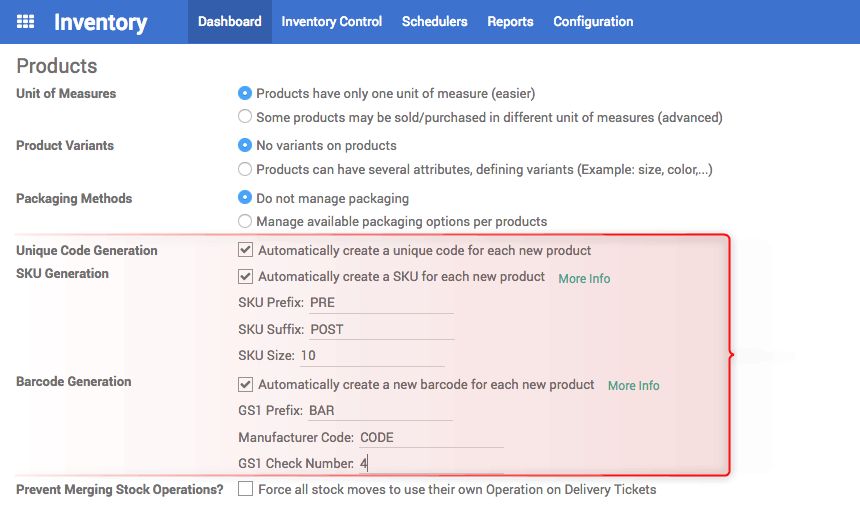Open the Inventory Control menu
This screenshot has height=509, width=860.
[x=331, y=21]
